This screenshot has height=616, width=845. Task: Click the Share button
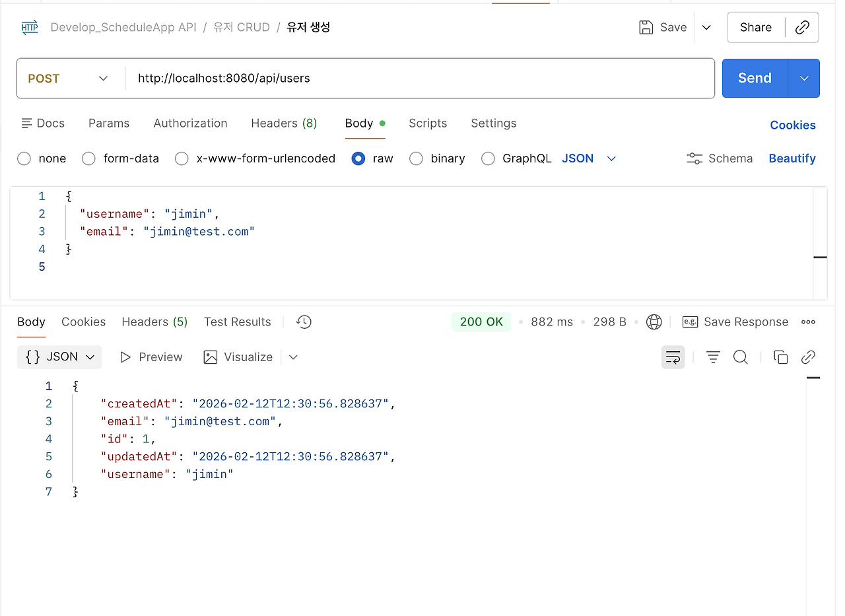point(756,27)
